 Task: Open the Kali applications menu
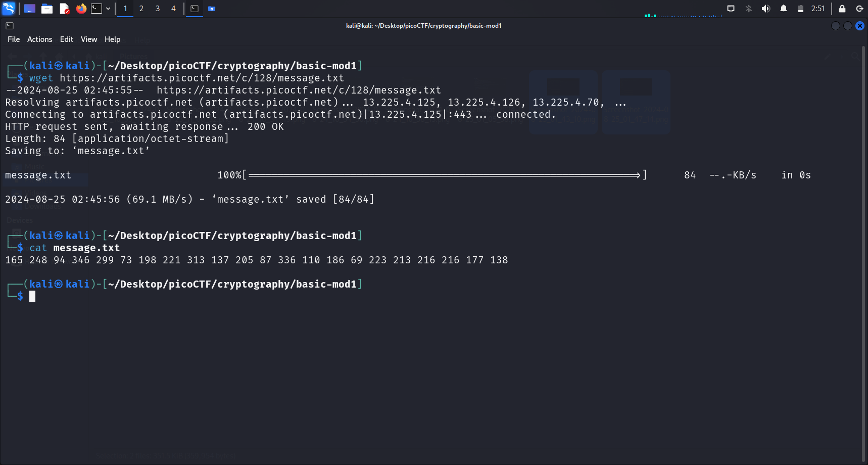pyautogui.click(x=9, y=9)
